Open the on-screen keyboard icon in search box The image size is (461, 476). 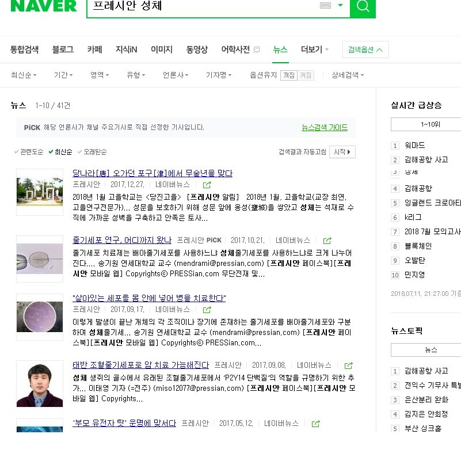tap(325, 5)
